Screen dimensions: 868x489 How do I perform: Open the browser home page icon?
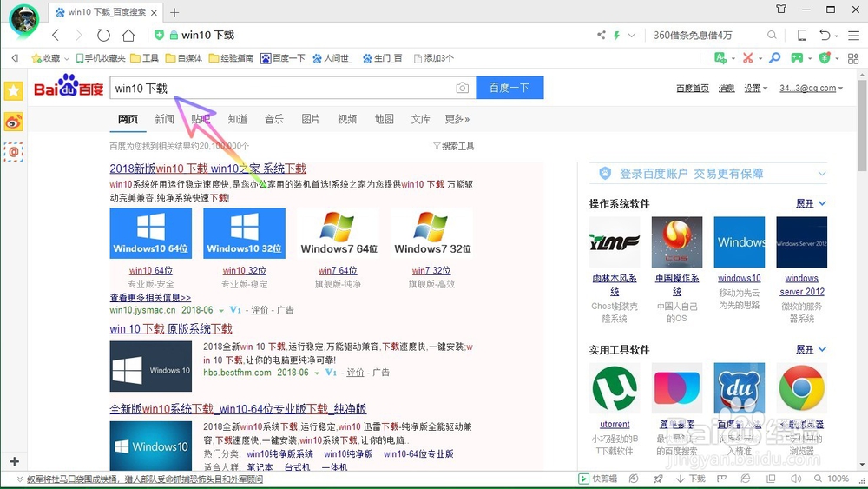click(x=128, y=35)
